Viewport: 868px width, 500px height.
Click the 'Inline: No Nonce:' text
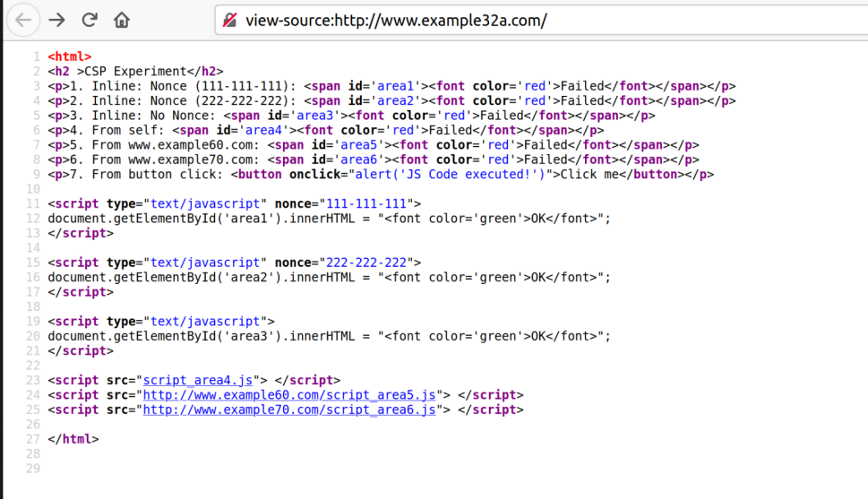tap(154, 116)
